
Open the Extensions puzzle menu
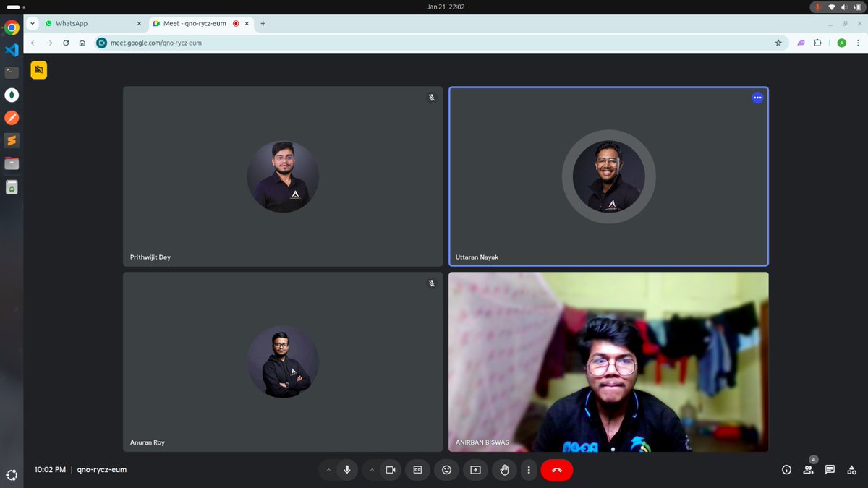[817, 43]
